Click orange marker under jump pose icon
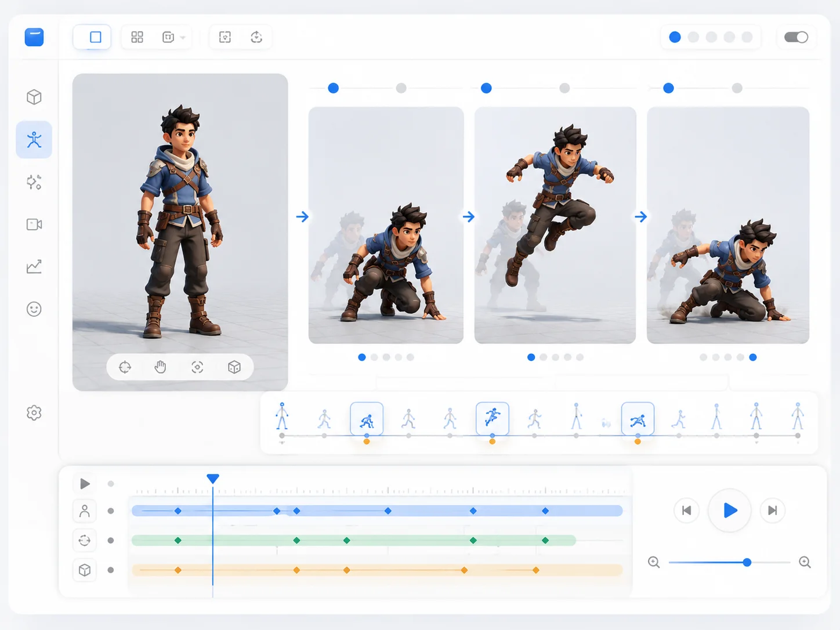 tap(493, 442)
